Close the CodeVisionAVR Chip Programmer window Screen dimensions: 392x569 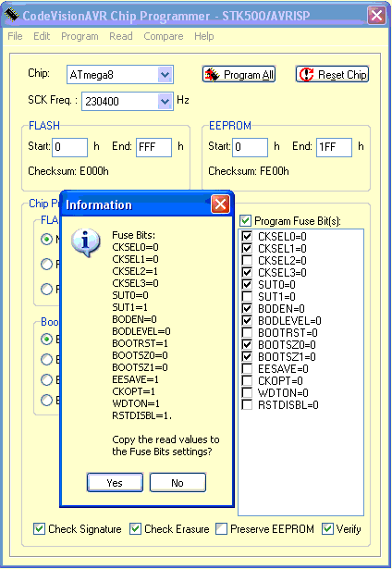pyautogui.click(x=377, y=15)
